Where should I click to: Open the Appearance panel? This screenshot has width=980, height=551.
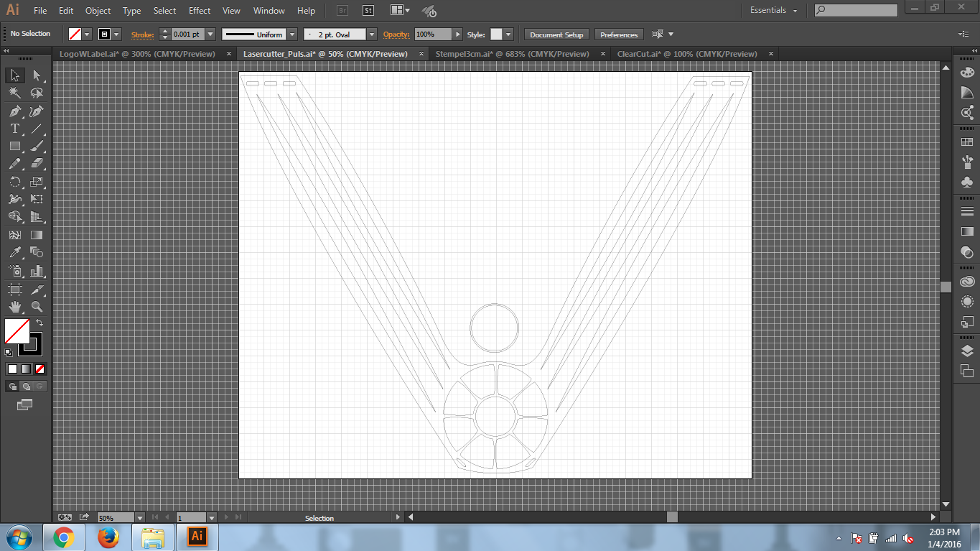pos(967,302)
